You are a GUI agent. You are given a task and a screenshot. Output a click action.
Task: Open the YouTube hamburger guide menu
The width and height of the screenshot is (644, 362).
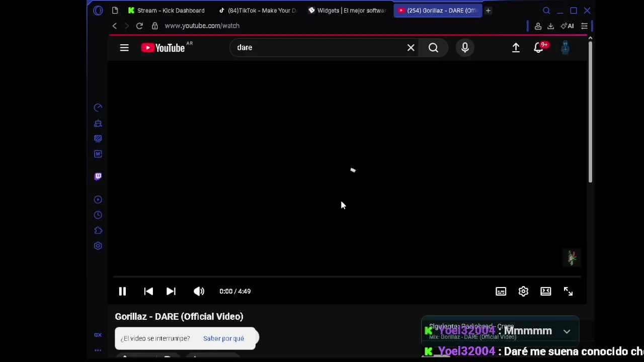point(124,48)
